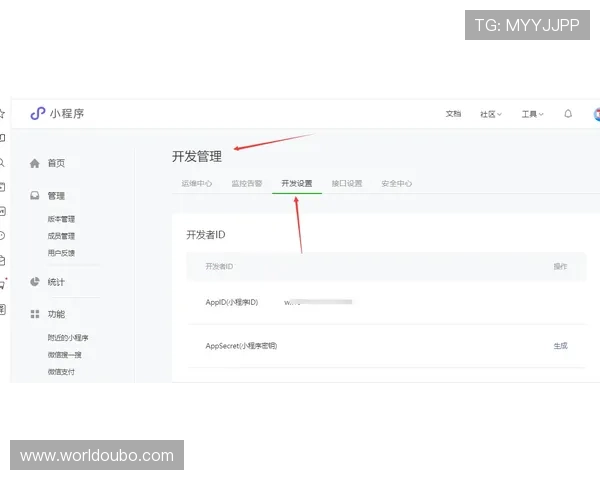
Task: Switch to the 安全中心 tab
Action: coord(397,183)
